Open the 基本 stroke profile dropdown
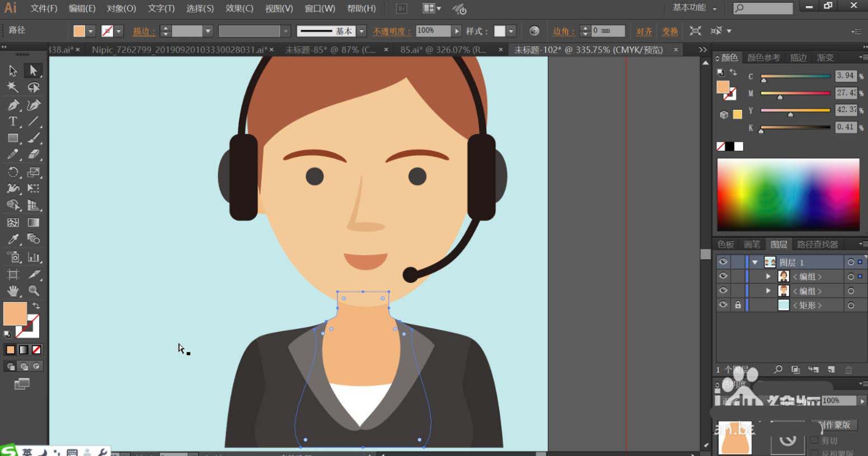 pos(362,31)
